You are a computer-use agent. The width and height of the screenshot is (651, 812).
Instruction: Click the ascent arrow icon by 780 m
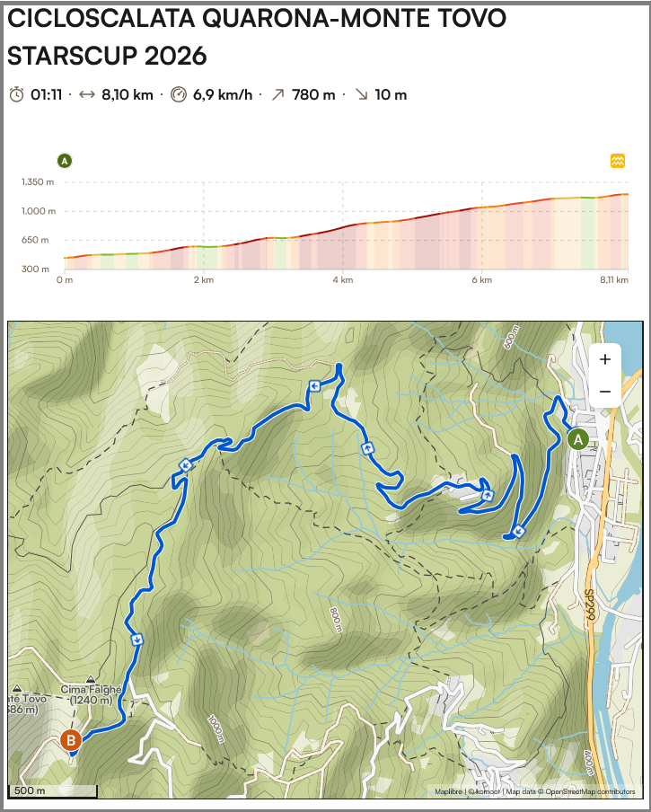[277, 94]
